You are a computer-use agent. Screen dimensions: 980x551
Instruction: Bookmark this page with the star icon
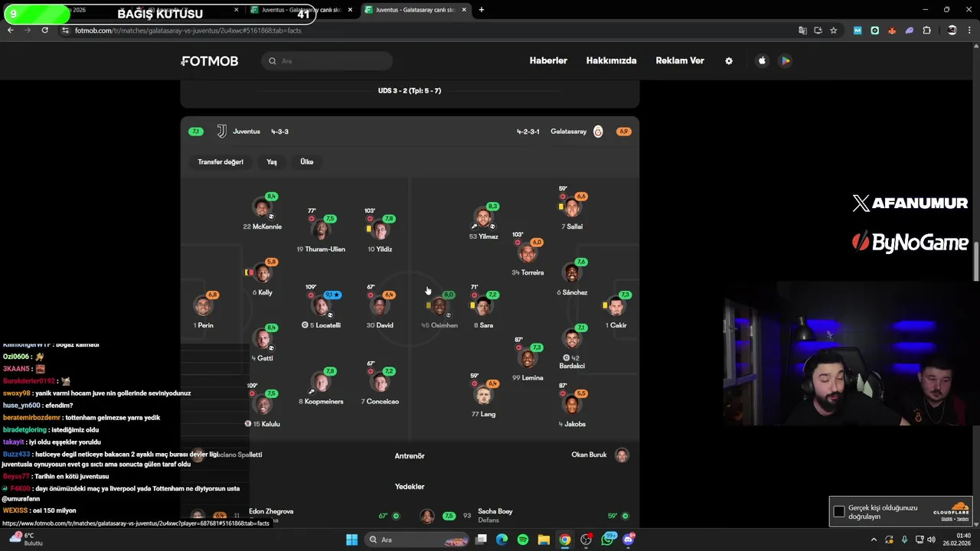[833, 31]
